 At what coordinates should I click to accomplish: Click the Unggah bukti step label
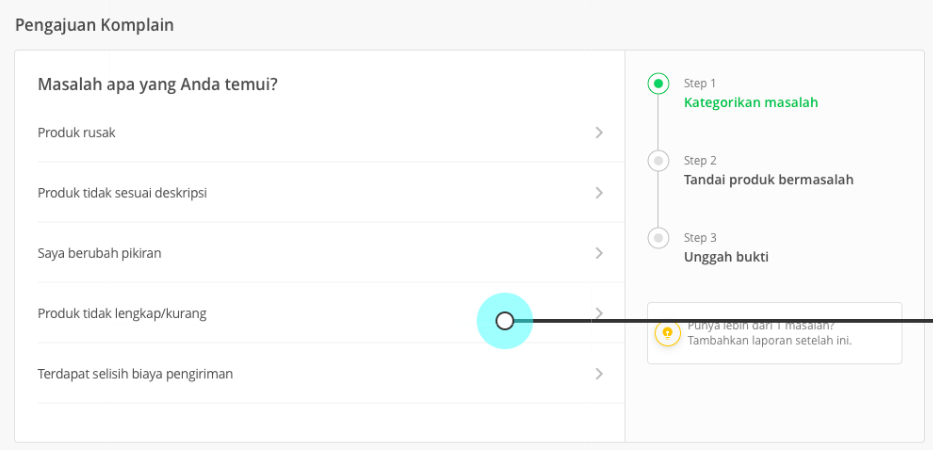726,257
